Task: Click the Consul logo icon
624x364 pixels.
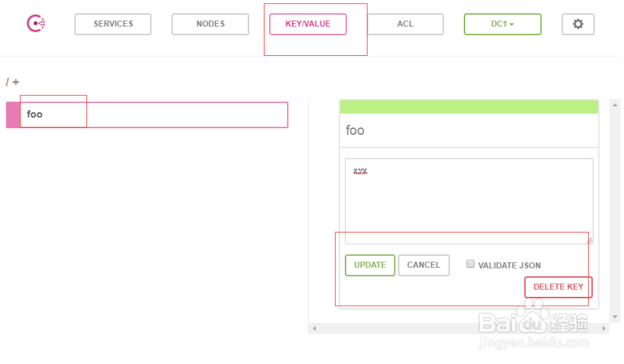Action: pos(36,24)
